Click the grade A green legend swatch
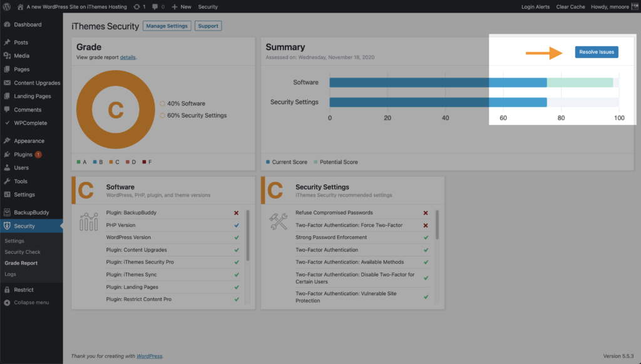 coord(78,162)
